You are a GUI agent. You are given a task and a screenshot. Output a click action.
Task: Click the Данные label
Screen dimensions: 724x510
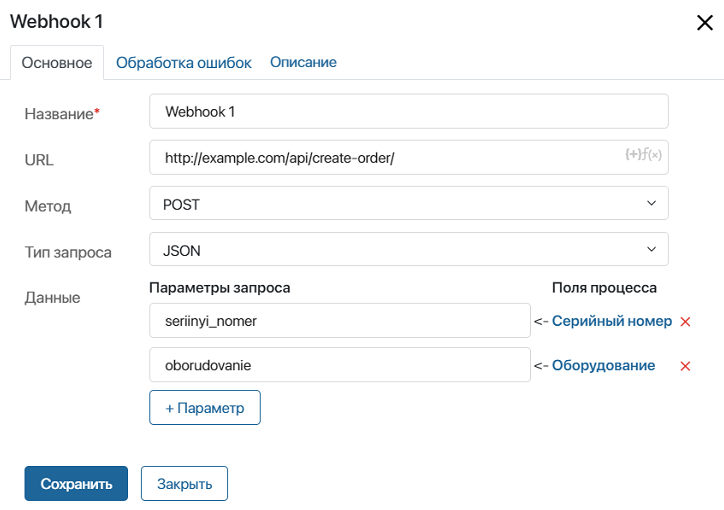(x=52, y=298)
